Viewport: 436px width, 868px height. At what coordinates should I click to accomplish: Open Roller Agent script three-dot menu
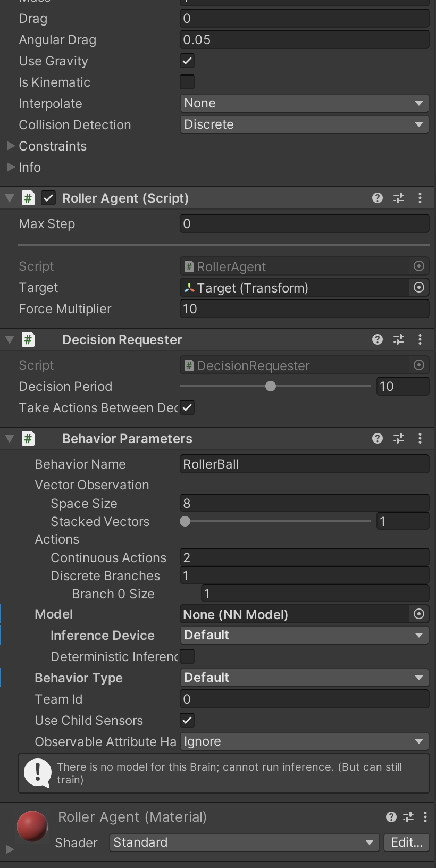pos(420,198)
